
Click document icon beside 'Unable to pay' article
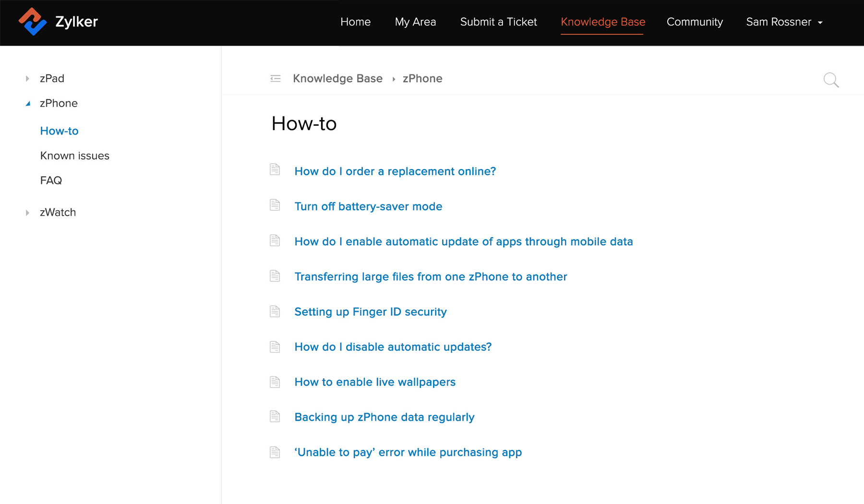tap(275, 452)
